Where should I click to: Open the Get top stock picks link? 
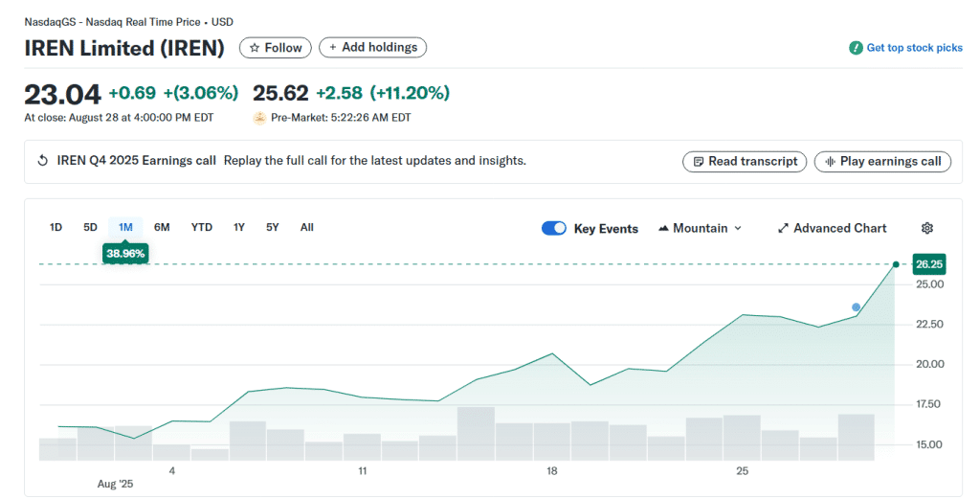[914, 48]
